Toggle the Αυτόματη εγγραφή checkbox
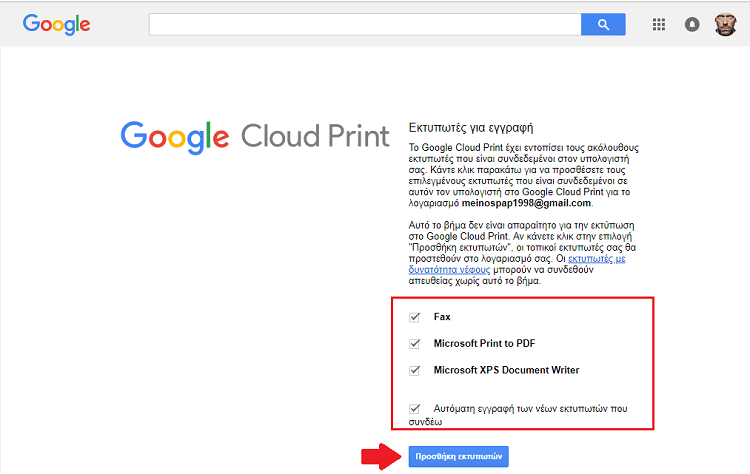The image size is (750, 474). pos(415,409)
